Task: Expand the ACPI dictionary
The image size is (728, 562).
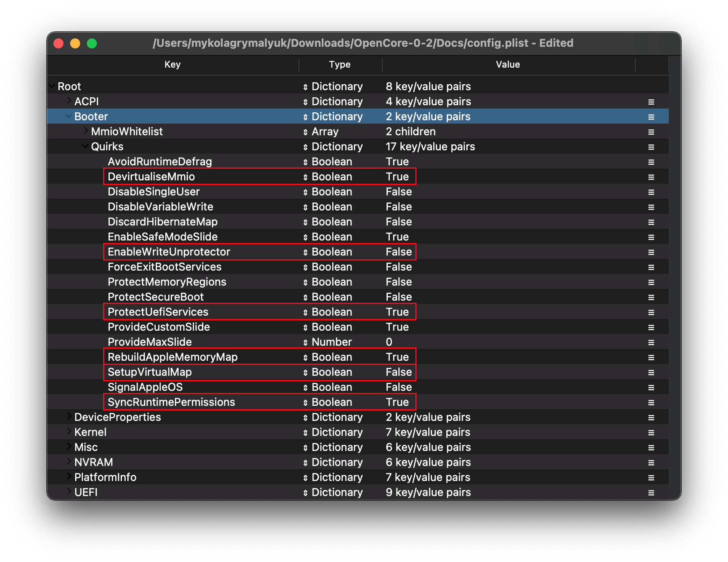Action: coord(69,101)
